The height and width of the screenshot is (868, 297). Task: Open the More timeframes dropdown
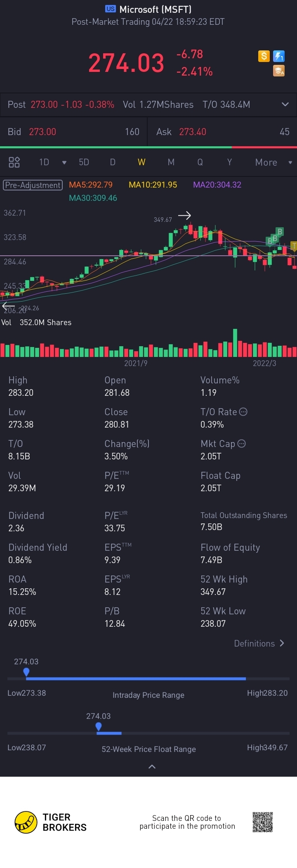tap(273, 162)
